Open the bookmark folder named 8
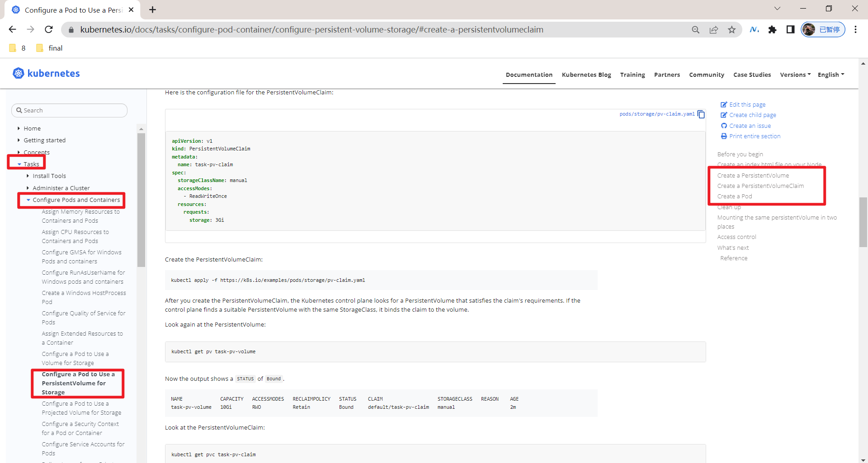This screenshot has height=463, width=868. 18,48
